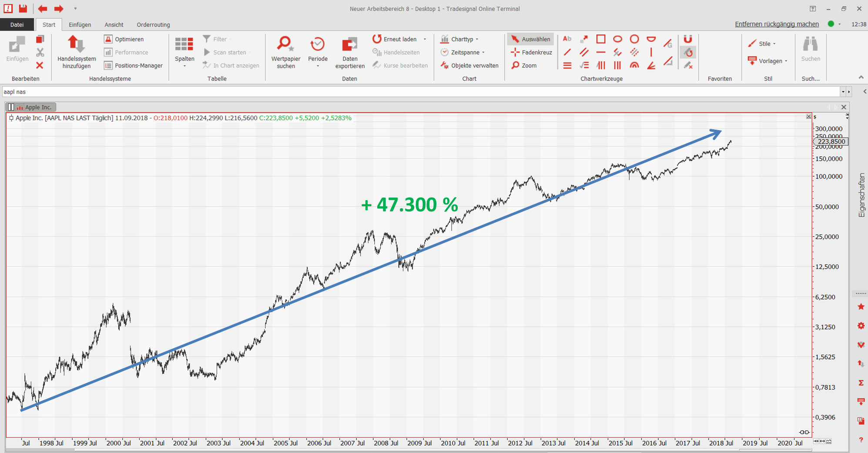
Task: Select the parallel lines channel tool
Action: point(584,53)
